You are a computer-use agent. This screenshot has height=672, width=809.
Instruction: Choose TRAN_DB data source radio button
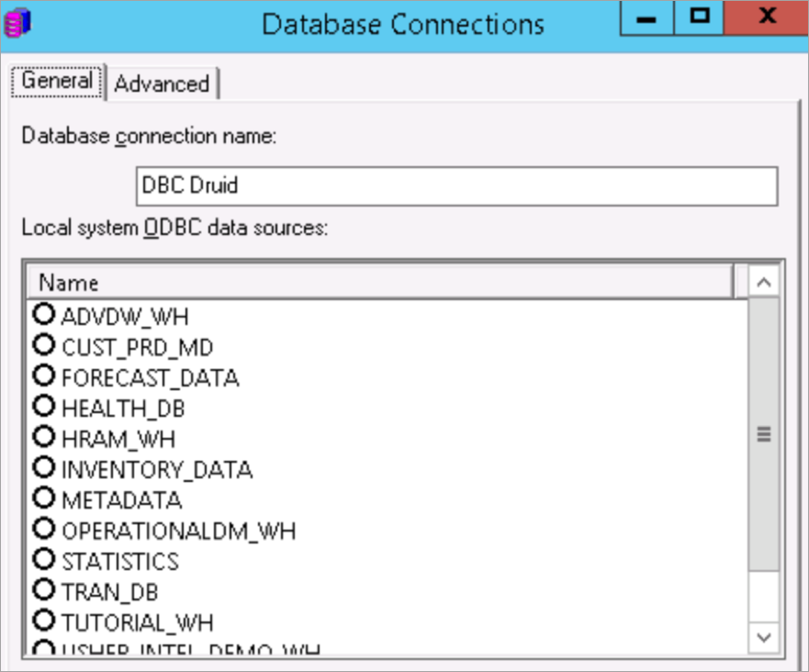(x=44, y=591)
